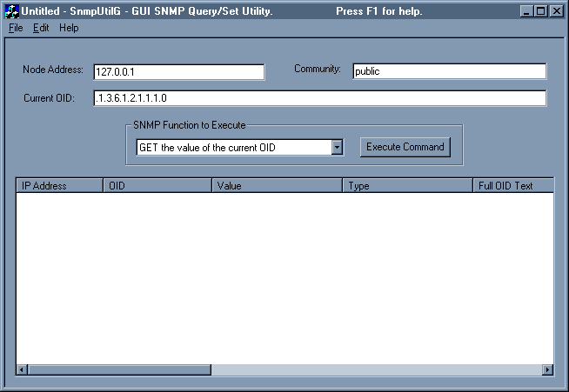Open the Edit menu
This screenshot has height=392, width=569.
pos(41,28)
